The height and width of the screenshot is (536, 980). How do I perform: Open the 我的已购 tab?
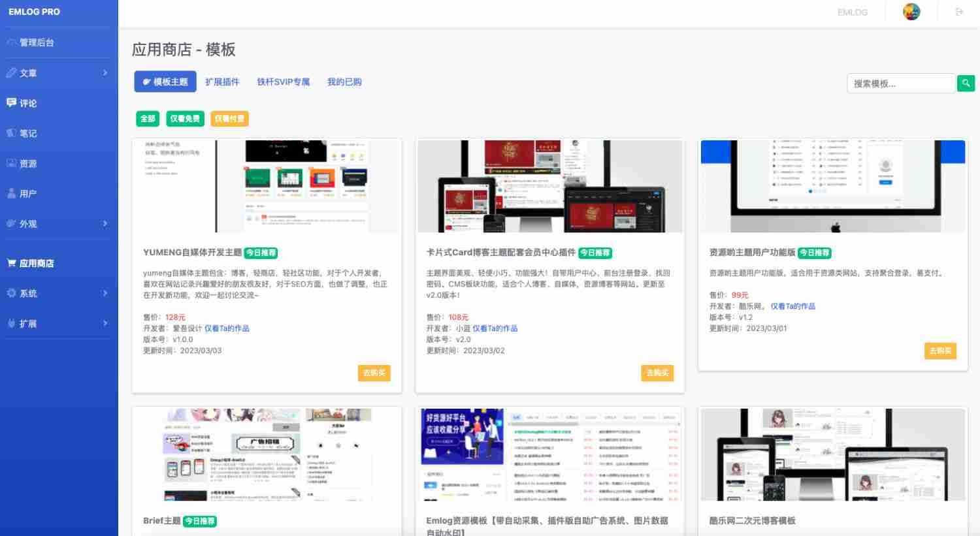tap(344, 82)
